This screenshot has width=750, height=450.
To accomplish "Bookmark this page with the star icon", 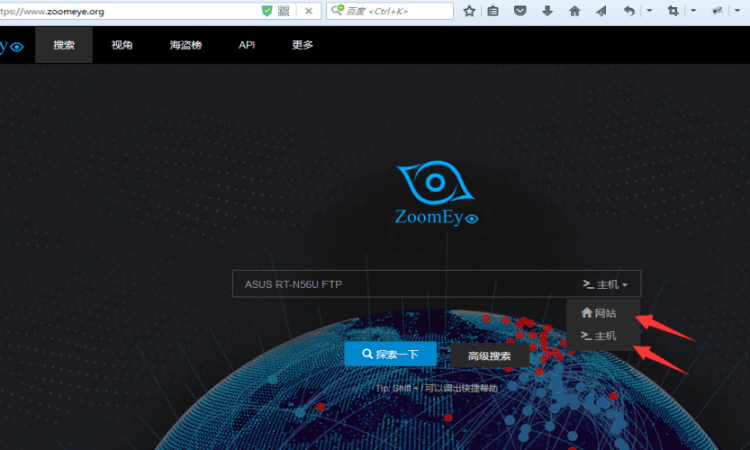I will coord(469,11).
